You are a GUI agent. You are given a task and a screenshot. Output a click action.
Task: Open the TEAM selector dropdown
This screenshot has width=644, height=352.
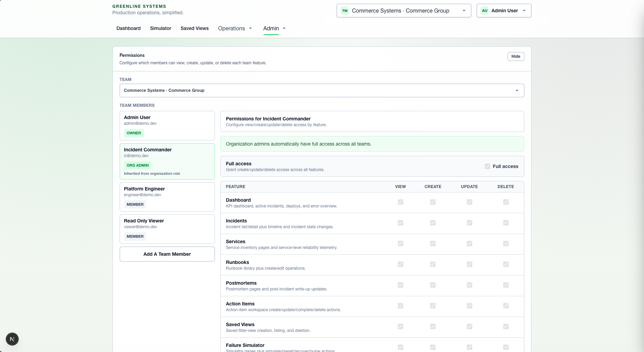pos(321,90)
